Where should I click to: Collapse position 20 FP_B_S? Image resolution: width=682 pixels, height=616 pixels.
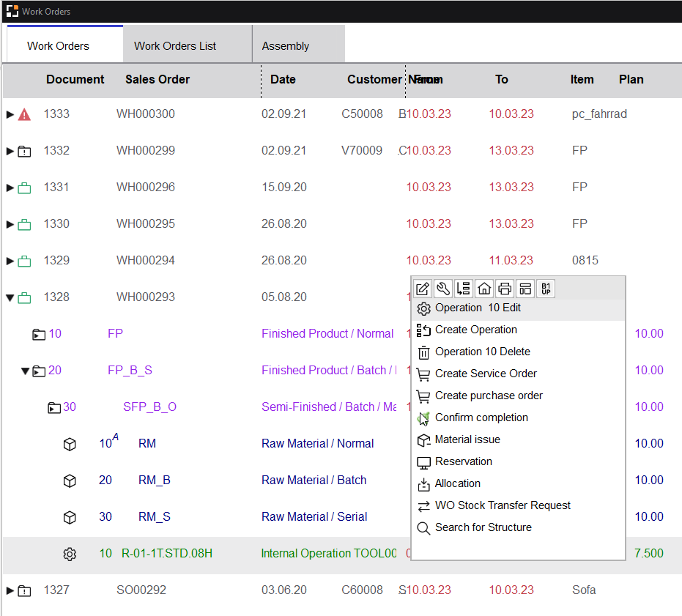click(25, 371)
